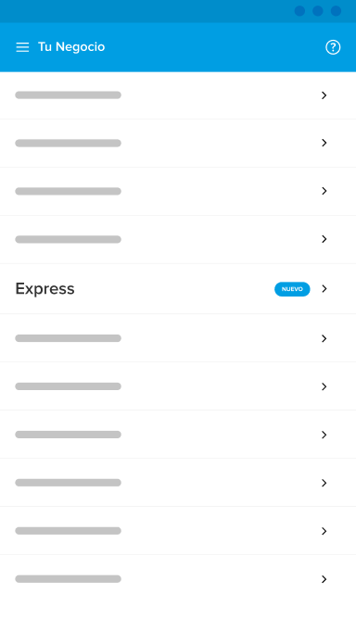This screenshot has width=356, height=644.
Task: Expand the chevron directly below the Express row
Action: tap(324, 338)
